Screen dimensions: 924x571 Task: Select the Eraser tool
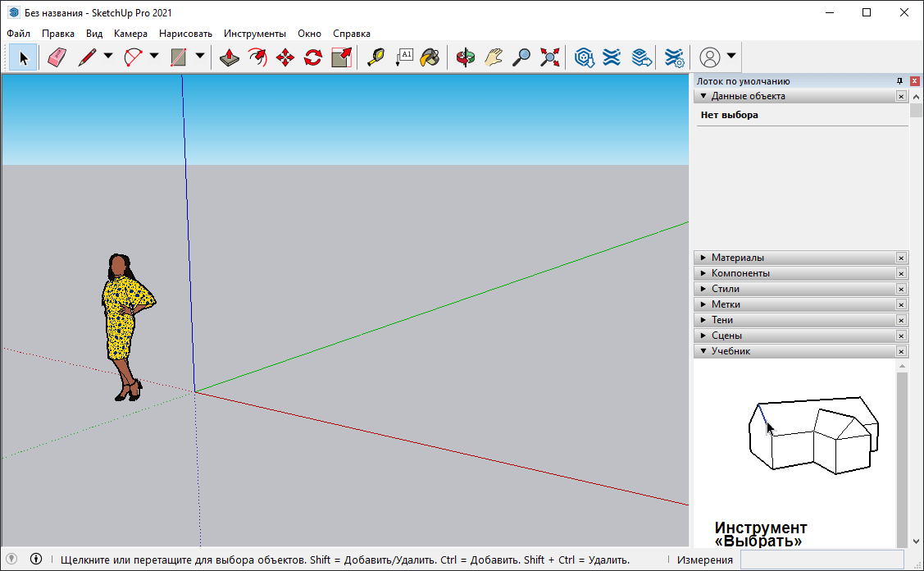point(56,57)
